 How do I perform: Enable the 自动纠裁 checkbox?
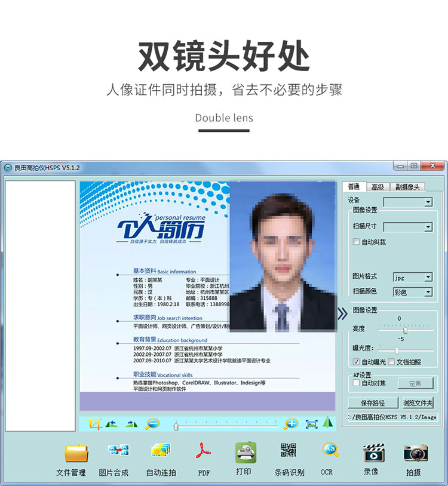pyautogui.click(x=356, y=242)
